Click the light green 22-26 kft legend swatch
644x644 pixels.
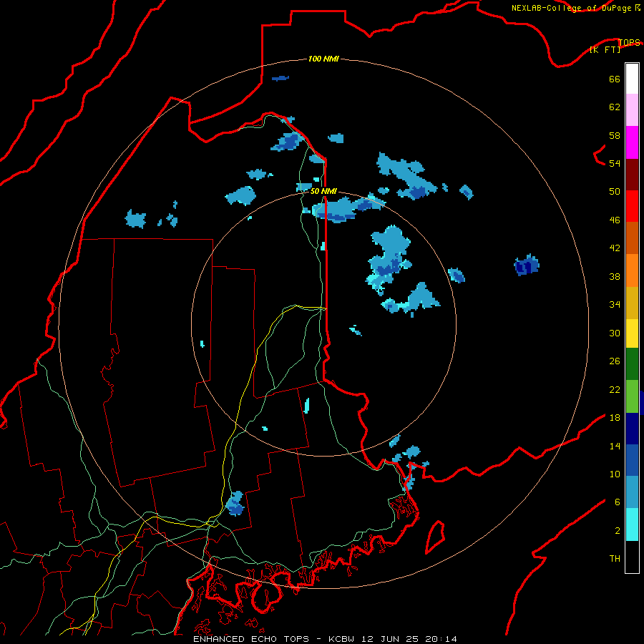pyautogui.click(x=632, y=396)
